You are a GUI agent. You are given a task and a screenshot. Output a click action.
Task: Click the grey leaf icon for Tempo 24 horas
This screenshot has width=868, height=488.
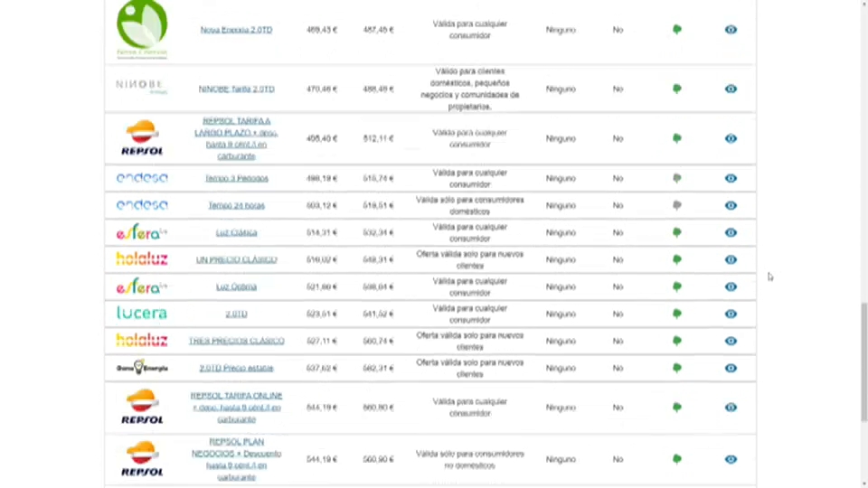coord(676,205)
